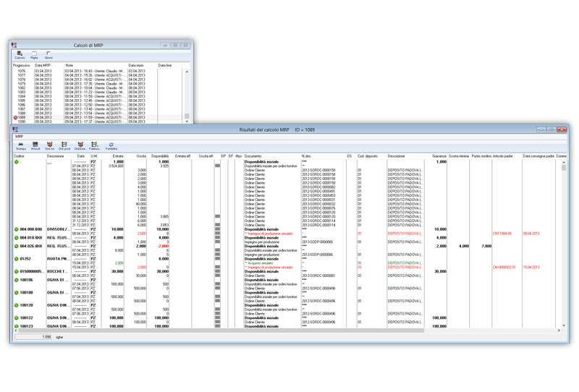Click the app icon in Calcoli di MRP title bar
This screenshot has height=392, width=579.
coord(14,45)
